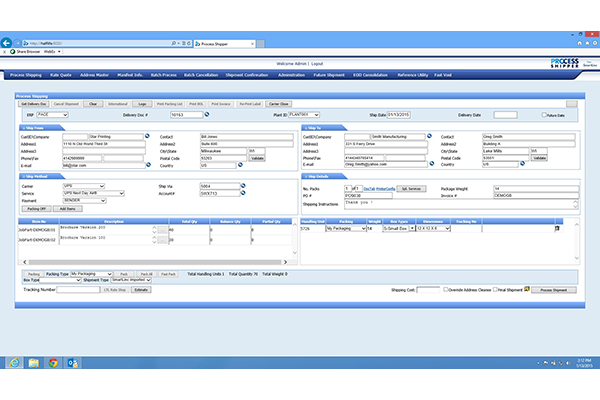
Task: Click the Packing Off button
Action: pyautogui.click(x=36, y=209)
